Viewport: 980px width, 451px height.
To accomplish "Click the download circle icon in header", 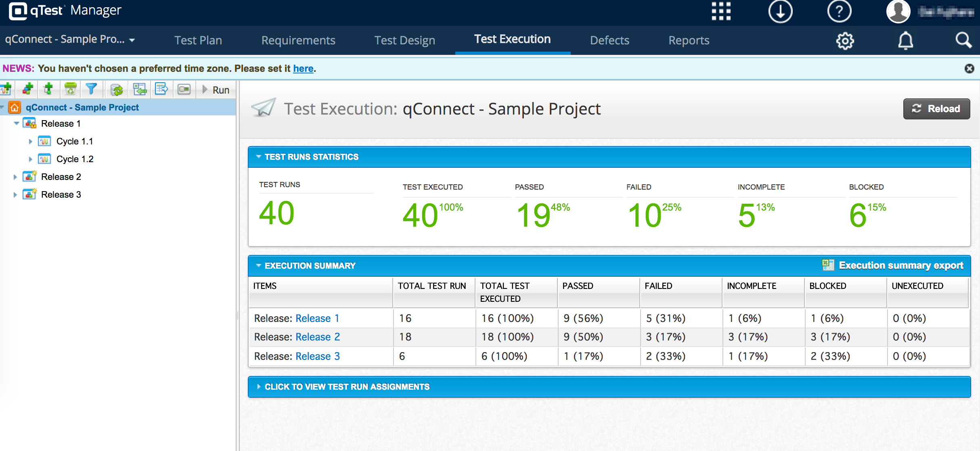I will pyautogui.click(x=780, y=11).
